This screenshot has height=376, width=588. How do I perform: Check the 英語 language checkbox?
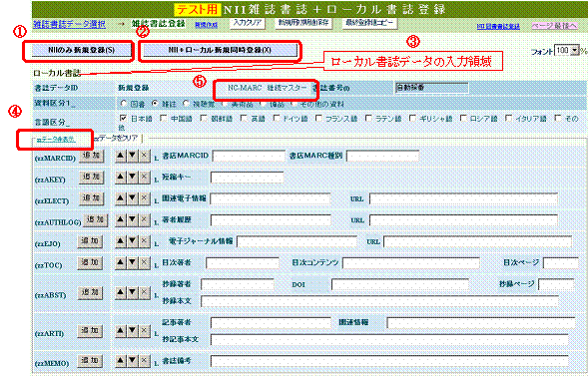point(244,119)
